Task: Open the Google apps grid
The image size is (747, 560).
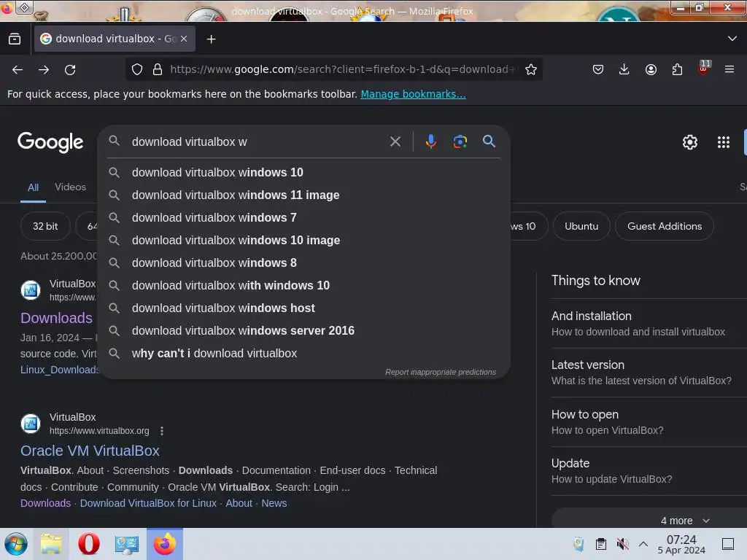Action: (x=724, y=142)
